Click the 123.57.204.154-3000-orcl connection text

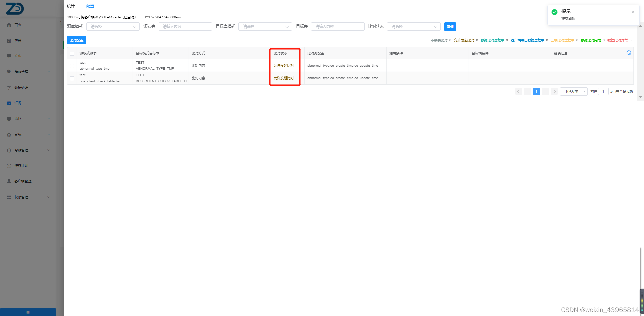coord(163,17)
